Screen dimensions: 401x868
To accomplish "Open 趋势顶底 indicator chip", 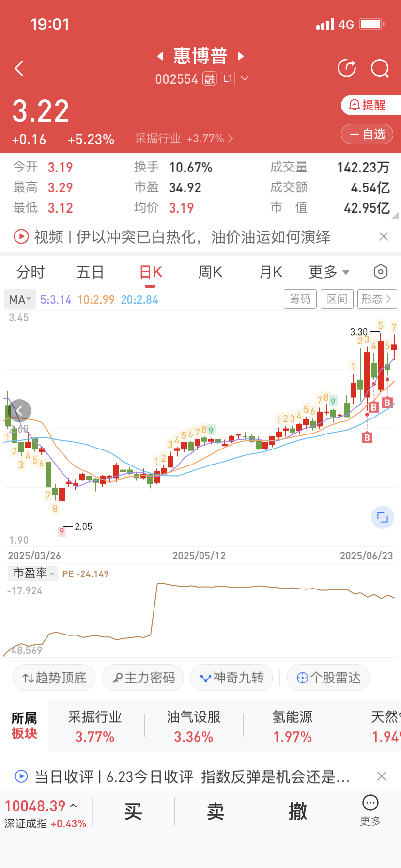I will [54, 678].
